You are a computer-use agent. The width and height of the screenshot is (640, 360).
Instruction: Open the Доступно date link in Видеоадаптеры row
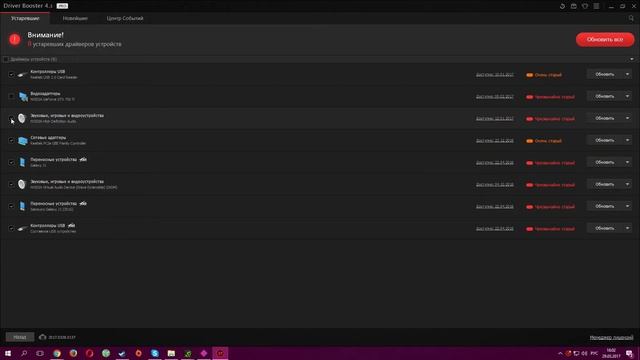(x=495, y=97)
